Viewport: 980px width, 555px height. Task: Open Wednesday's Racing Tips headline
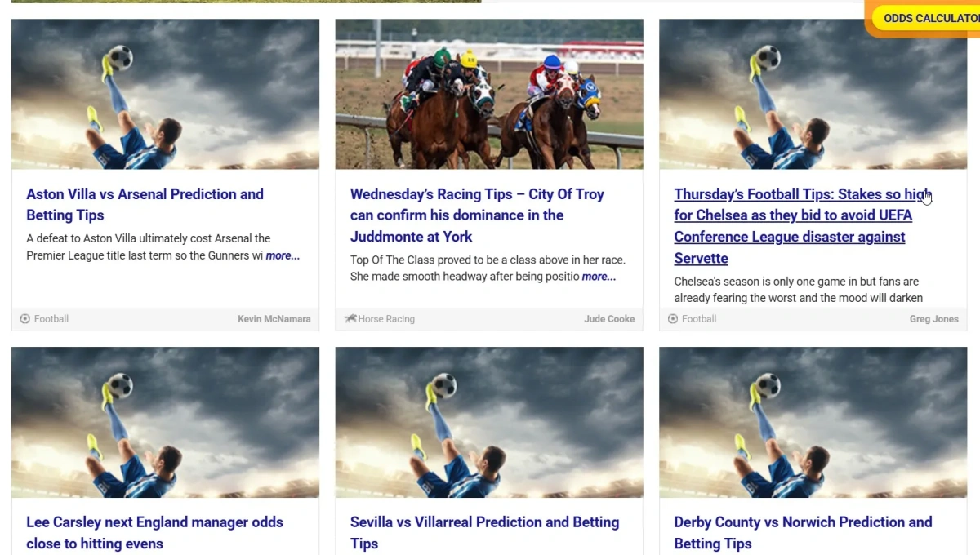coord(477,215)
